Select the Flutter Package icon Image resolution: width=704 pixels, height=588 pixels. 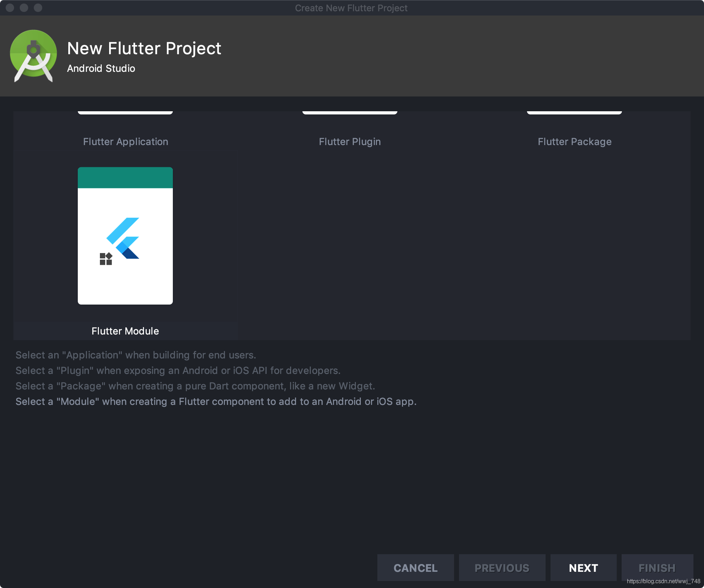[574, 111]
